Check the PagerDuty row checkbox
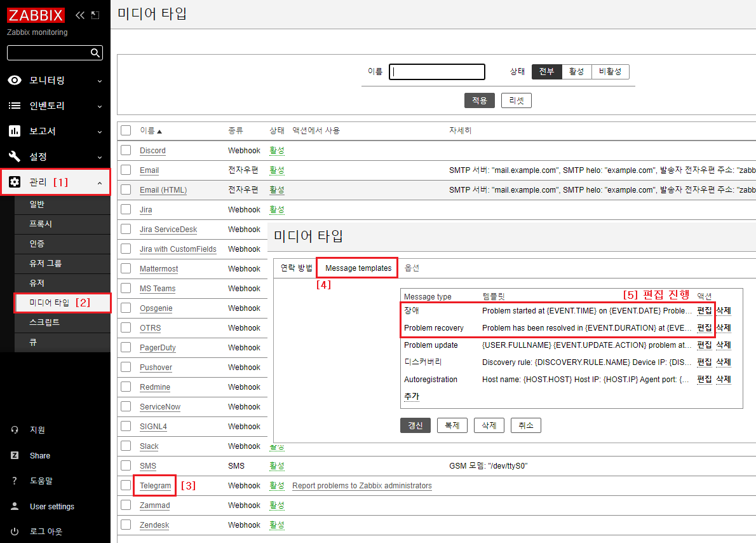Image resolution: width=756 pixels, height=543 pixels. pos(126,347)
